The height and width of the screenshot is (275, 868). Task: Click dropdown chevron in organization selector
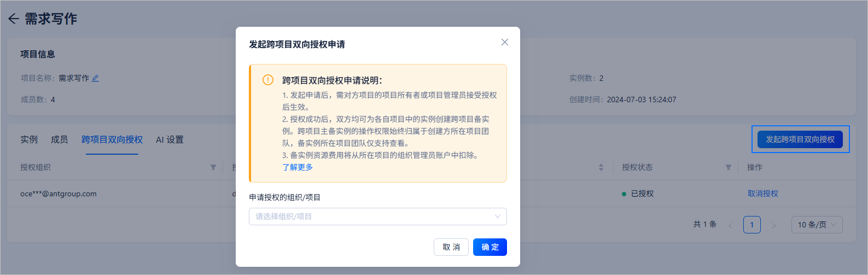tap(498, 217)
